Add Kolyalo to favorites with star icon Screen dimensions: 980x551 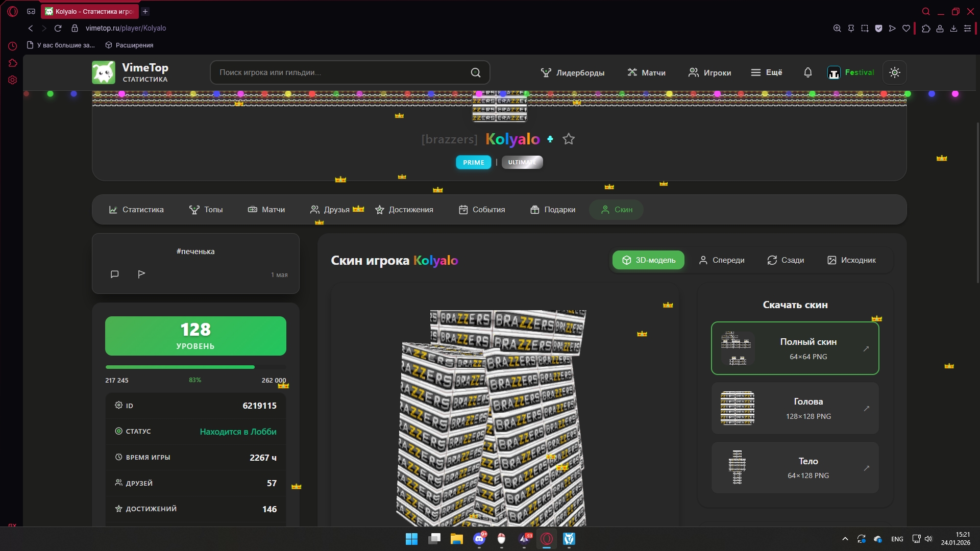click(x=569, y=139)
